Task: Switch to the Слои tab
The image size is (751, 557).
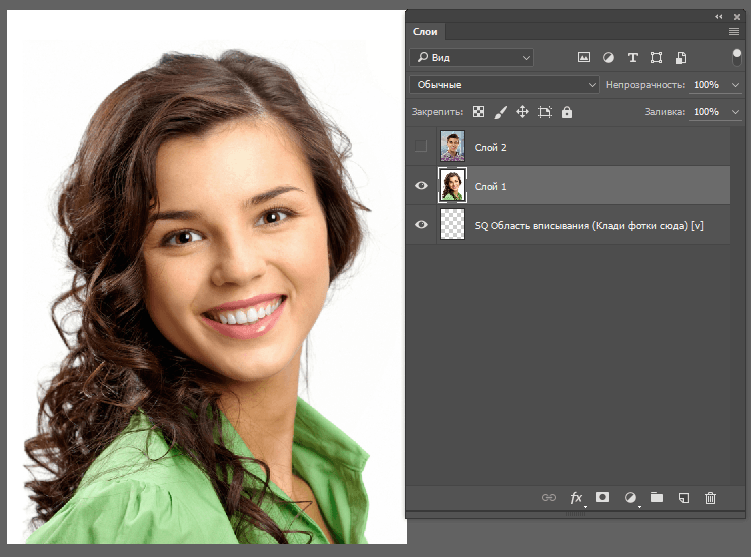Action: point(425,32)
